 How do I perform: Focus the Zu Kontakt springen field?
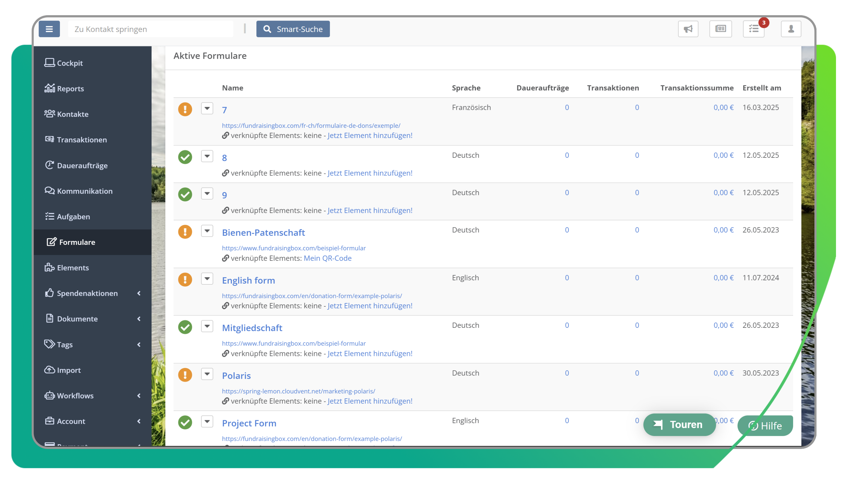click(x=150, y=29)
